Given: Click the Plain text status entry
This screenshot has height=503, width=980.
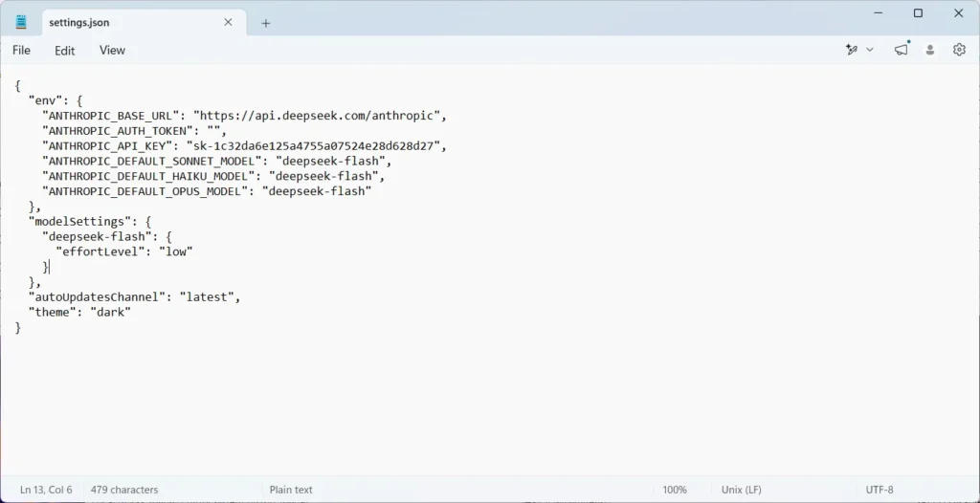Looking at the screenshot, I should 291,490.
